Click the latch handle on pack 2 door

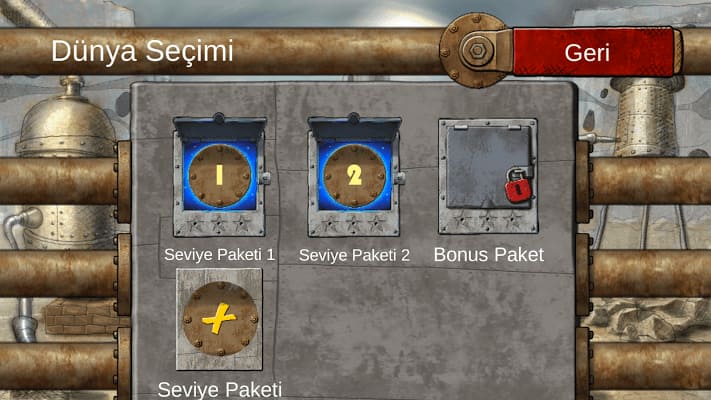coord(399,178)
